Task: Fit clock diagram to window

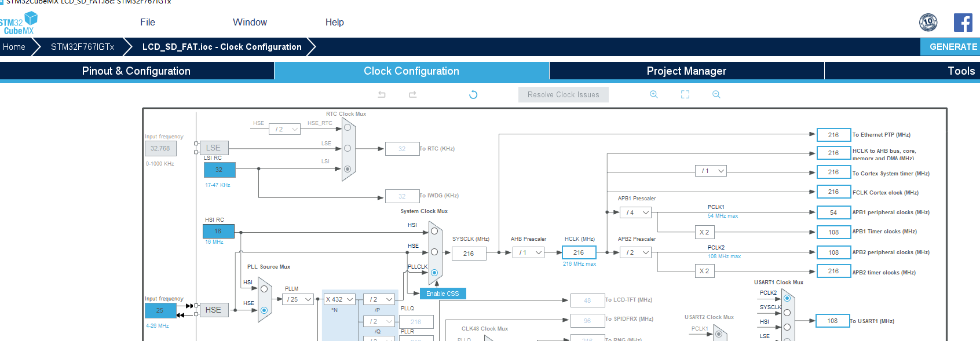Action: tap(685, 94)
